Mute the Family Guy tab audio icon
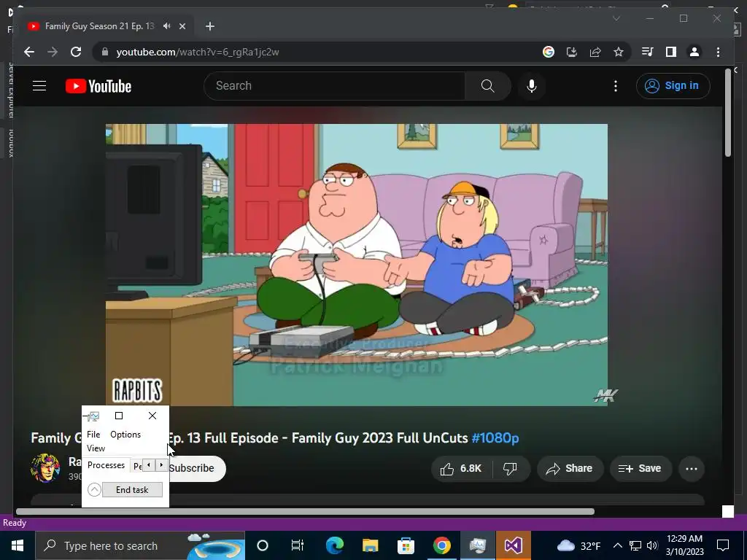747x560 pixels. coord(167,26)
